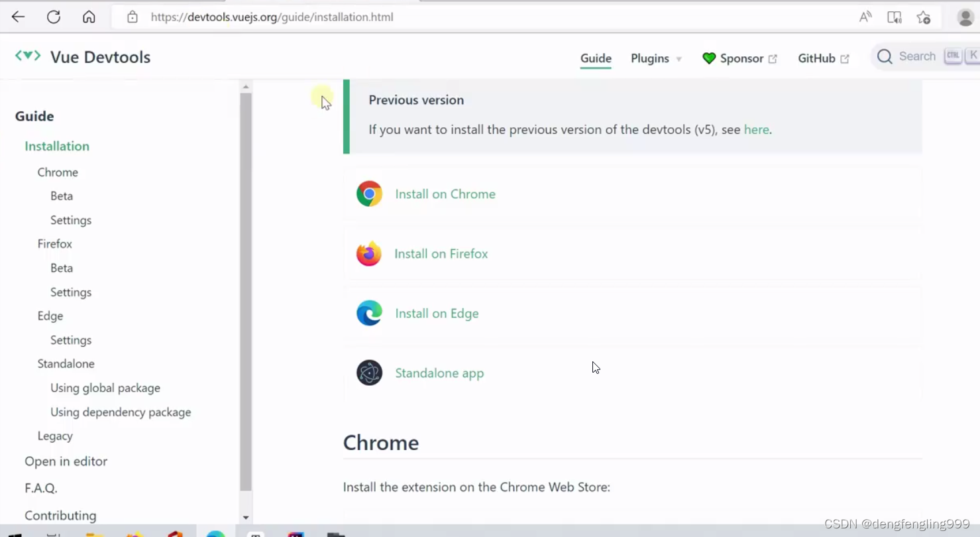The image size is (980, 537).
Task: Click 'Install on Chrome' link
Action: 445,194
